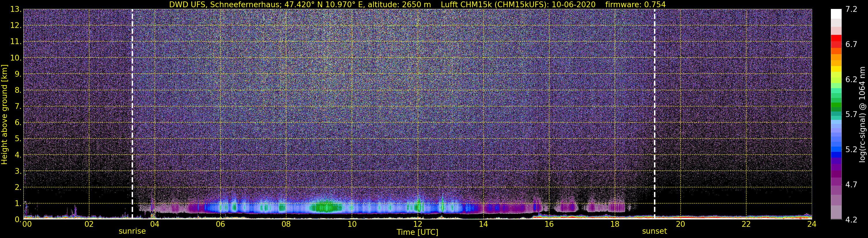The image size is (868, 238).
Task: Click the 'Height above ground [km]' axis label
Action: [x=4, y=114]
